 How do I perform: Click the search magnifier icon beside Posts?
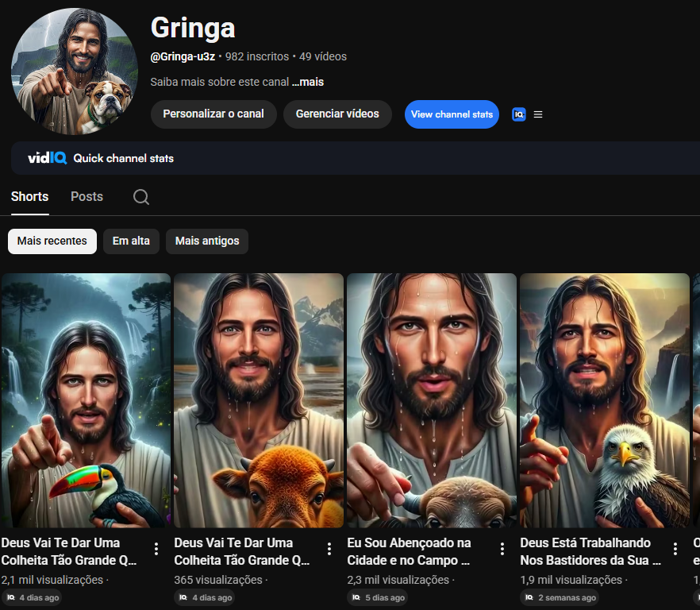point(141,197)
